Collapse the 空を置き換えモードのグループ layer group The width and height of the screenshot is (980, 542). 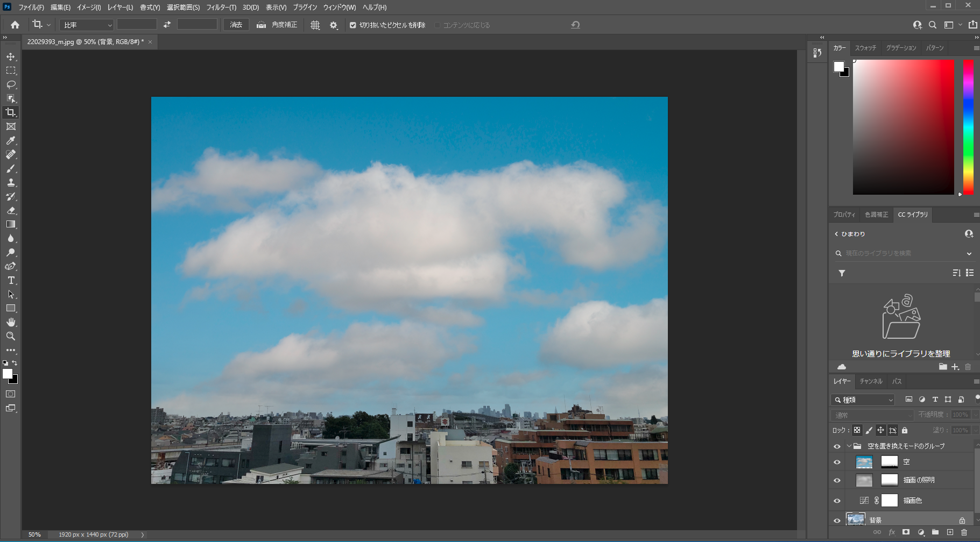(849, 446)
